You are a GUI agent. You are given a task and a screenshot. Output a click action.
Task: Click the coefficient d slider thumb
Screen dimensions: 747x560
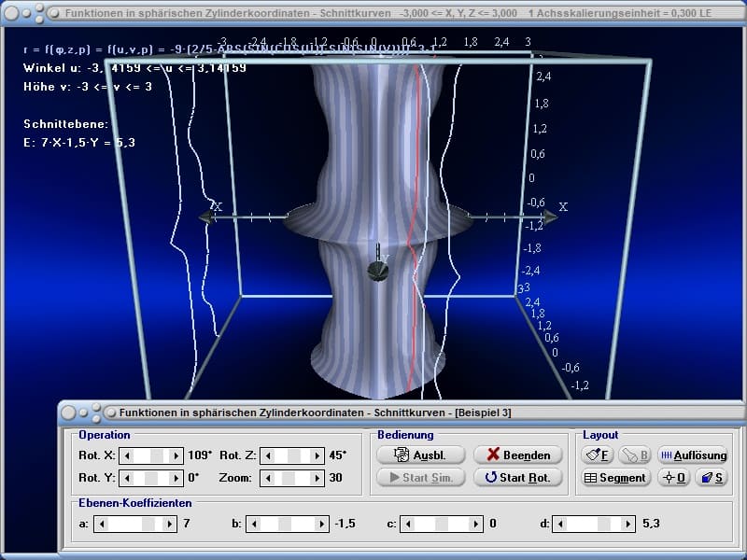click(x=603, y=525)
